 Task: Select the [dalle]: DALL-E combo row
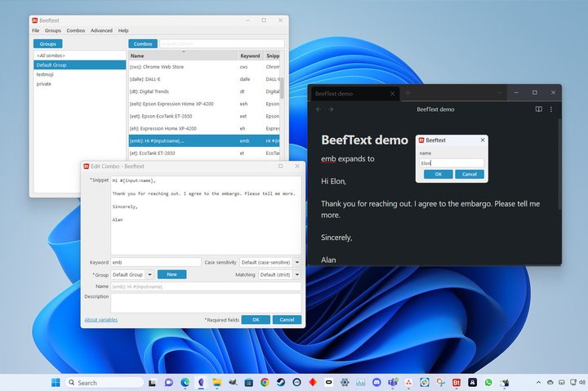[x=204, y=79]
